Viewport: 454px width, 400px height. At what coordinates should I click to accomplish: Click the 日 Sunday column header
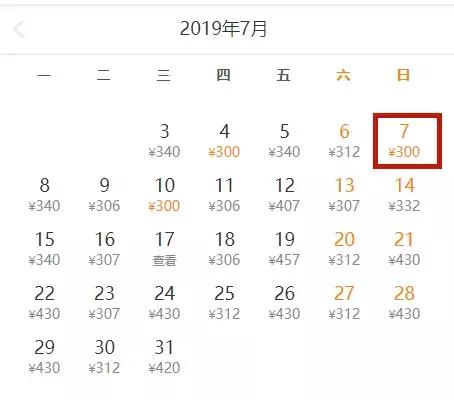[403, 75]
